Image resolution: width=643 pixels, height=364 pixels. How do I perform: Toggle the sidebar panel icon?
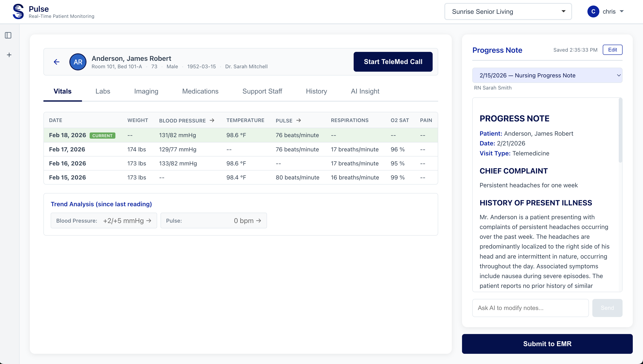tap(8, 35)
